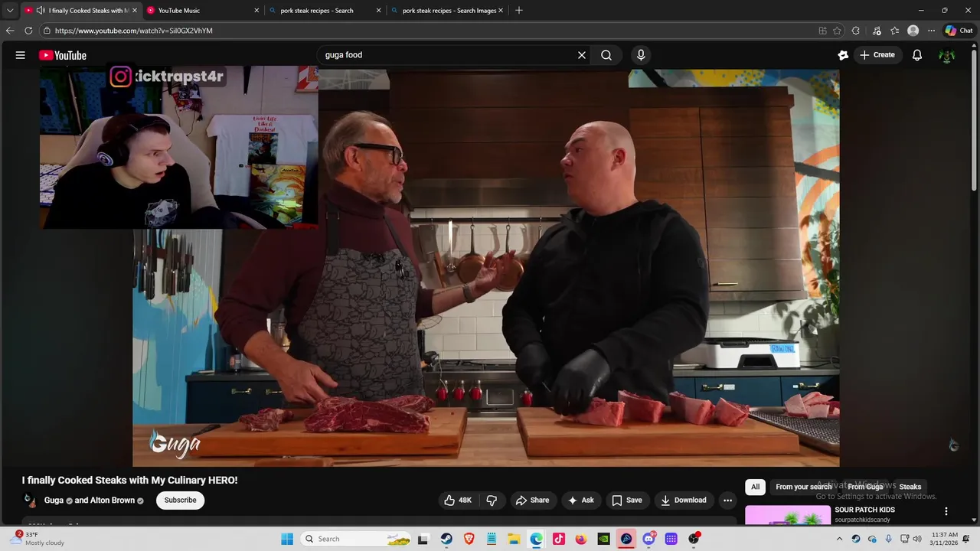980x551 pixels.
Task: Open the YouTube guide hamburger menu
Action: [x=20, y=55]
